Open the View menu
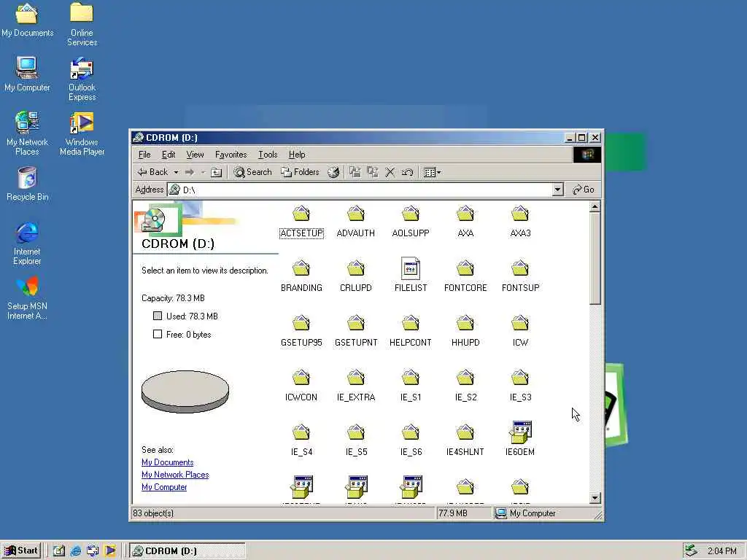 click(195, 155)
